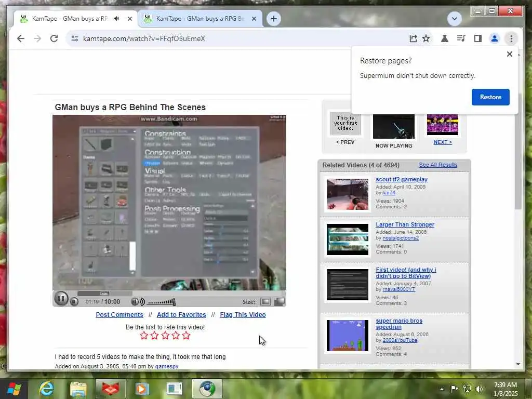Image resolution: width=532 pixels, height=399 pixels.
Task: Click the Larger Than Stronger thumbnail
Action: [x=347, y=239]
